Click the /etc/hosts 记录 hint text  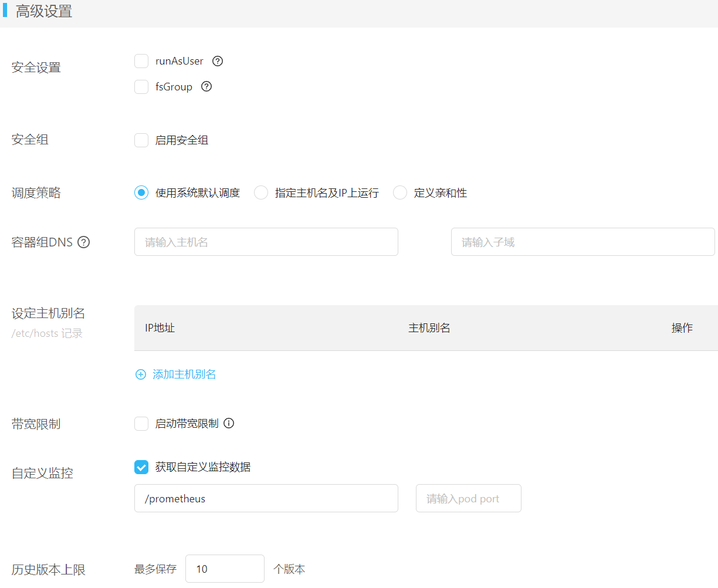(48, 333)
